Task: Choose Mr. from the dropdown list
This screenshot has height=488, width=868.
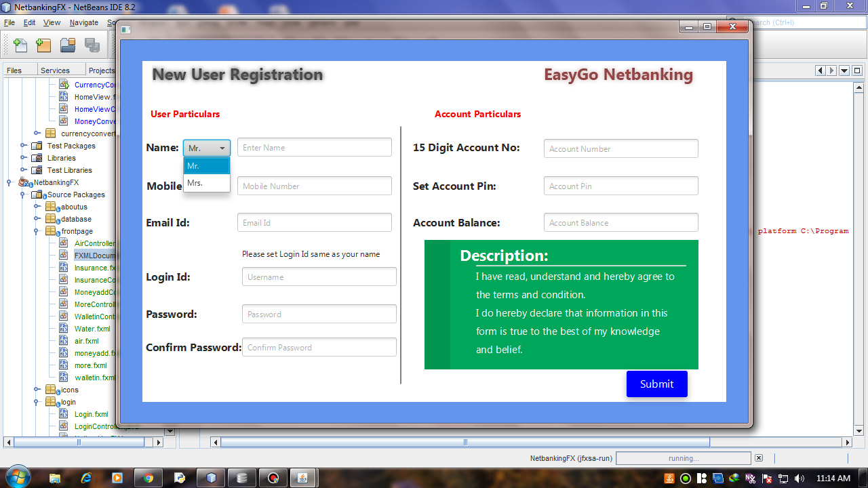Action: 207,165
